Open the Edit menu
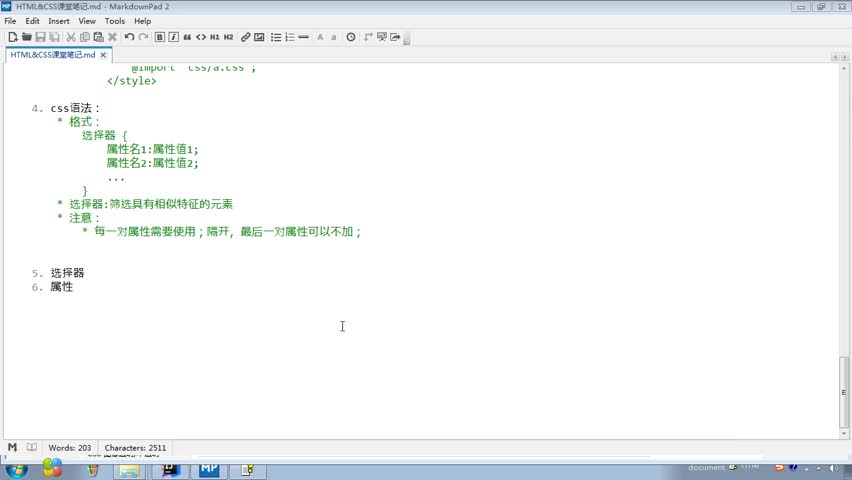 tap(32, 21)
